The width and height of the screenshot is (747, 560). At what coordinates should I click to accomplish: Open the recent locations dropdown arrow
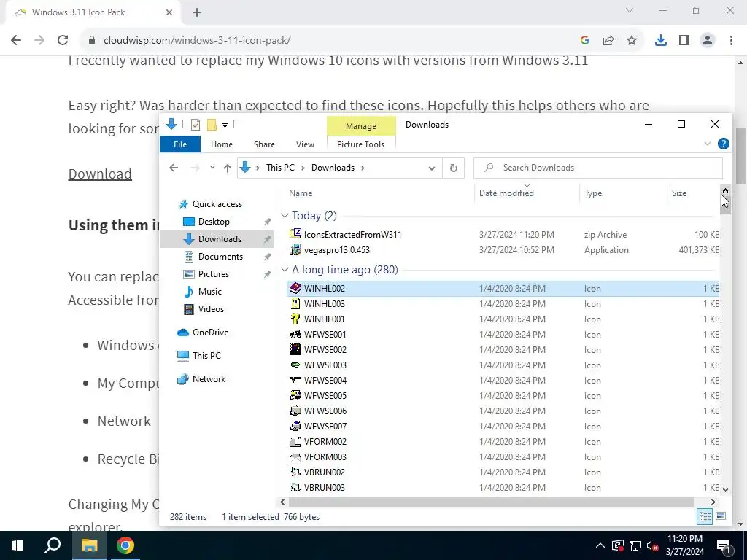point(212,168)
